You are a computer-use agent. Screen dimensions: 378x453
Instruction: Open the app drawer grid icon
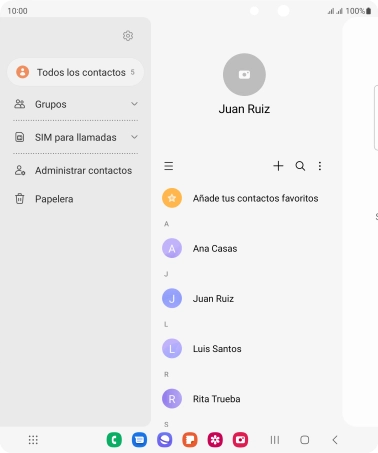pos(33,440)
